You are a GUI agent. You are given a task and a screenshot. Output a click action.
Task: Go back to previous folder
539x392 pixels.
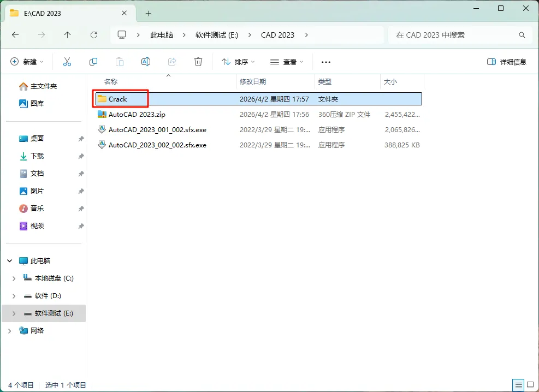(x=15, y=35)
